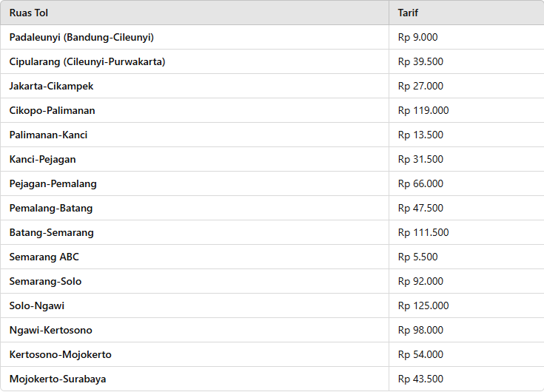Click the 'Ruas Tol' column header
This screenshot has width=544, height=392.
195,13
